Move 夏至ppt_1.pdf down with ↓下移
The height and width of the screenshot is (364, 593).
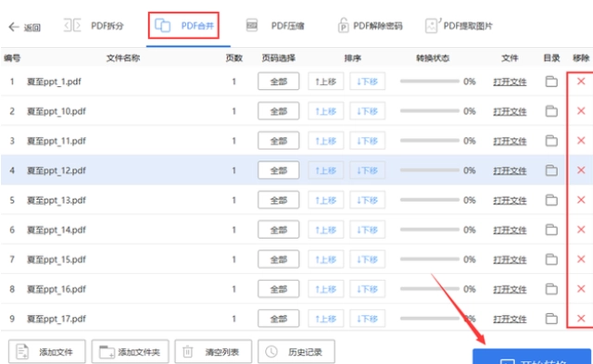367,82
